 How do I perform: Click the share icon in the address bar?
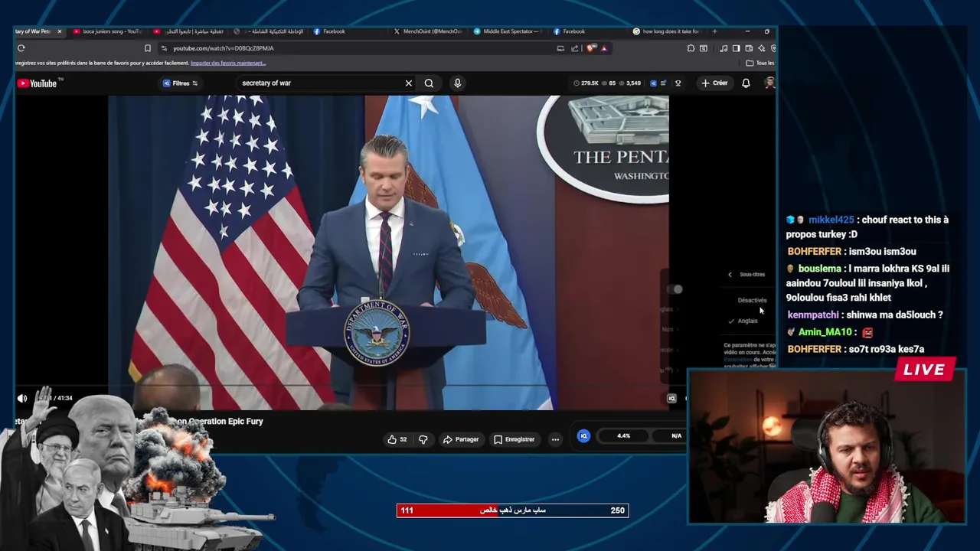pyautogui.click(x=575, y=48)
